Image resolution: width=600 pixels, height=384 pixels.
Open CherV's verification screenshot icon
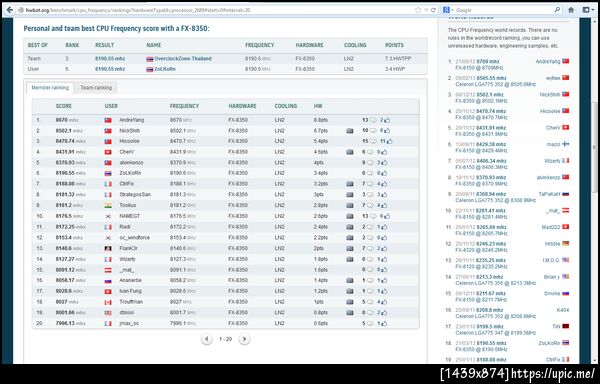(350, 152)
